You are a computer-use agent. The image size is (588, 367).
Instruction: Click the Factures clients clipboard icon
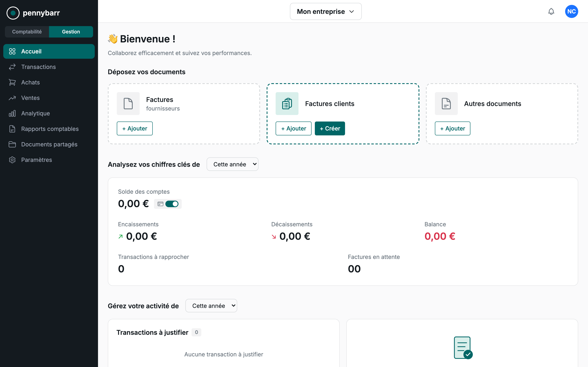coord(287,103)
